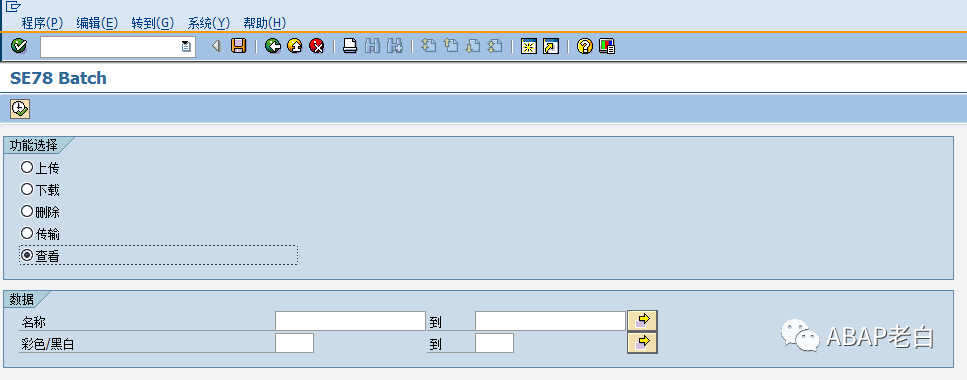Viewport: 967px width, 380px height.
Task: Click the Generate Shortcut icon
Action: [x=551, y=46]
